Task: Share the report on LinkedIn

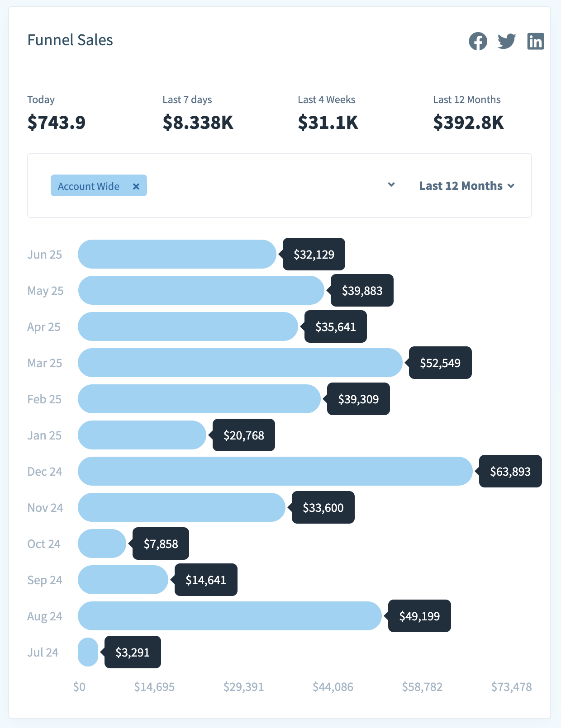Action: click(x=535, y=41)
